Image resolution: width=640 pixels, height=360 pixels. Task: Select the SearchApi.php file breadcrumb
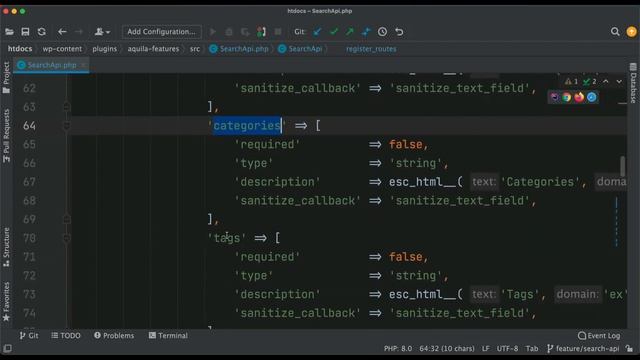coord(239,49)
